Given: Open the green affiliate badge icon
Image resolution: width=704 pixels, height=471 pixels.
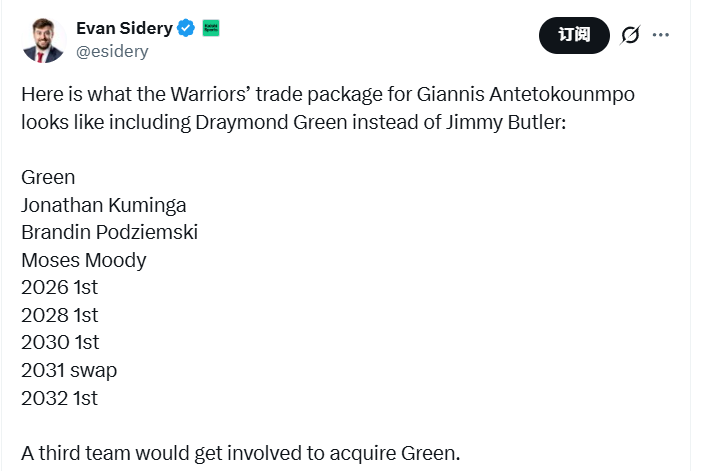Looking at the screenshot, I should pos(212,28).
